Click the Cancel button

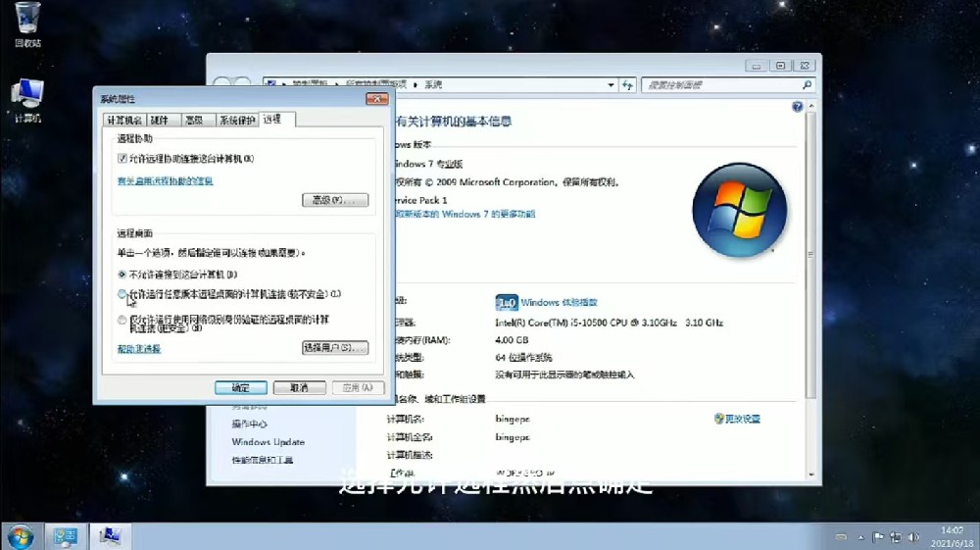[299, 387]
